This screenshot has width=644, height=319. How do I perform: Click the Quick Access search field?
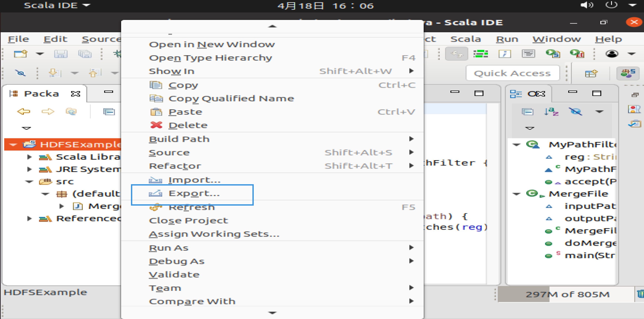pos(512,73)
